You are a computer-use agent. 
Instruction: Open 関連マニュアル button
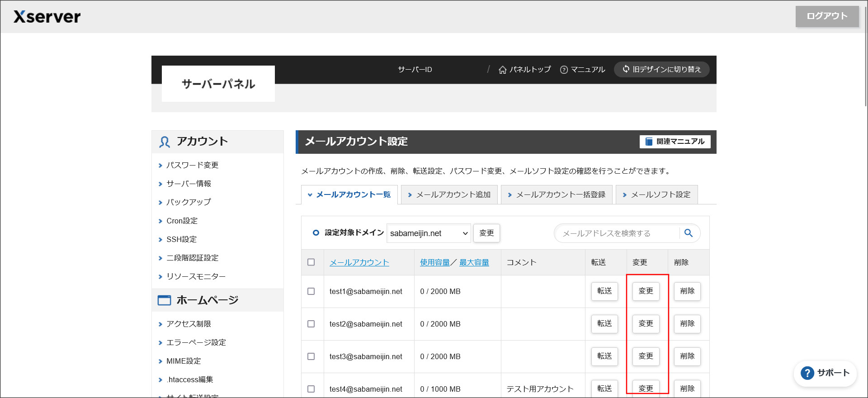(x=675, y=142)
